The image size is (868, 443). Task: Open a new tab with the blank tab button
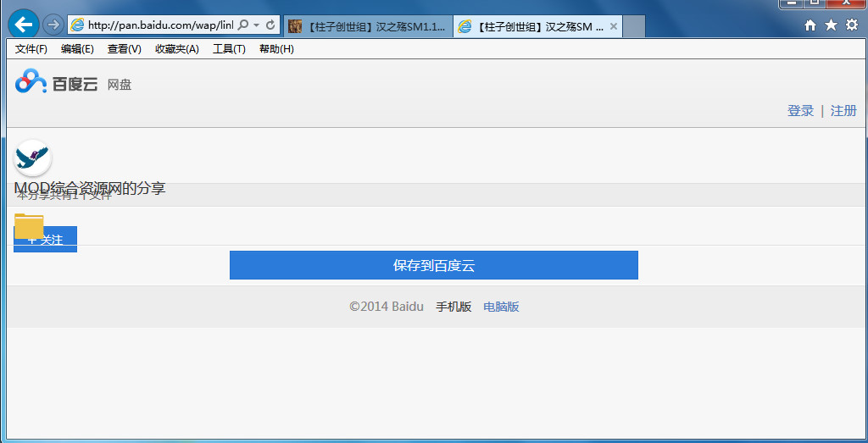click(634, 26)
